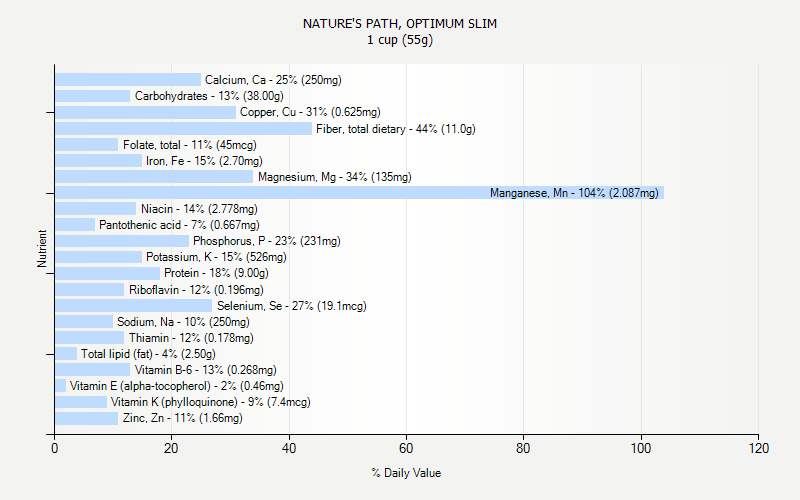Select the Niacin - 14% label

(199, 209)
